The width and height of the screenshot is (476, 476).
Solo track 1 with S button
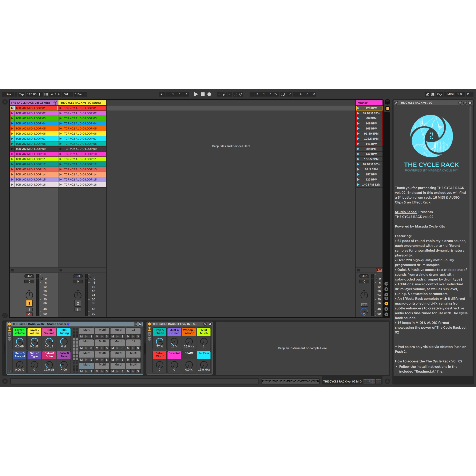point(29,309)
